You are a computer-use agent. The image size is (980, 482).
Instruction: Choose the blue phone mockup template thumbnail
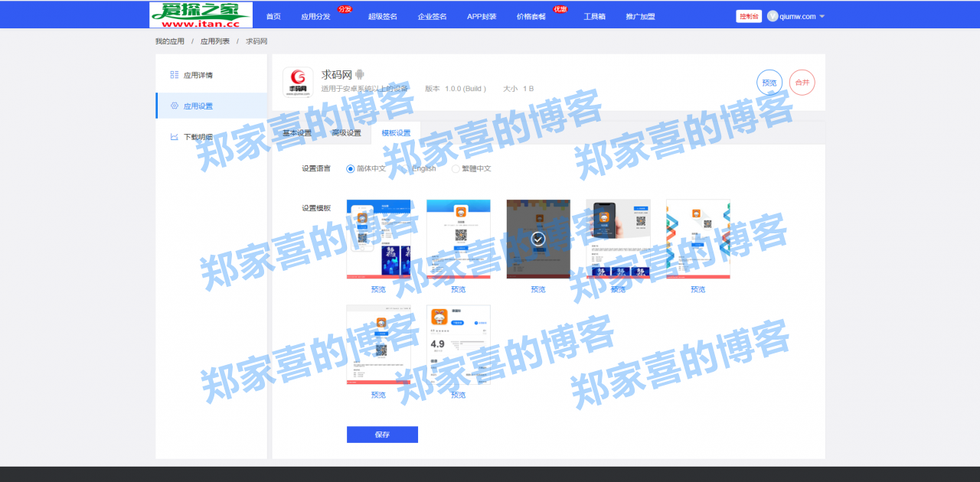point(378,239)
